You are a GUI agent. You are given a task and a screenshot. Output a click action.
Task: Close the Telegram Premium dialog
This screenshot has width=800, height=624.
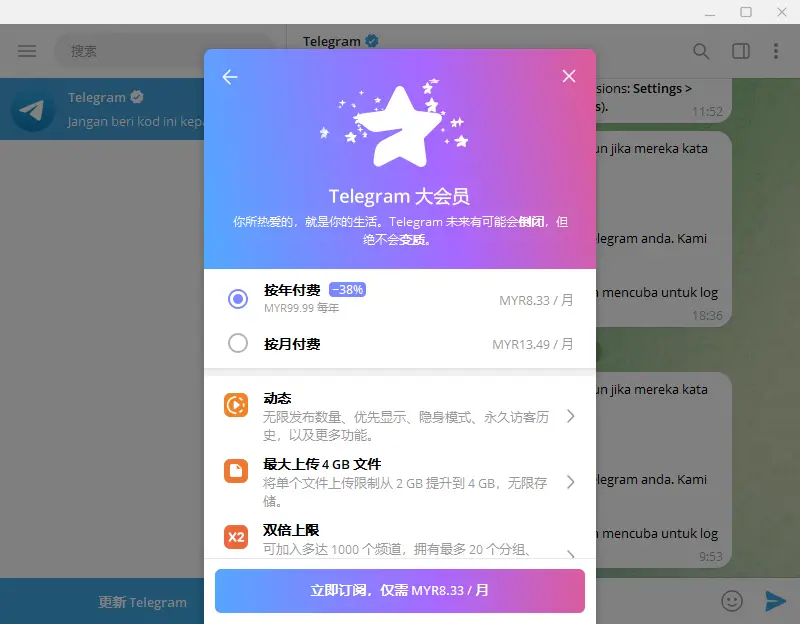coord(569,77)
